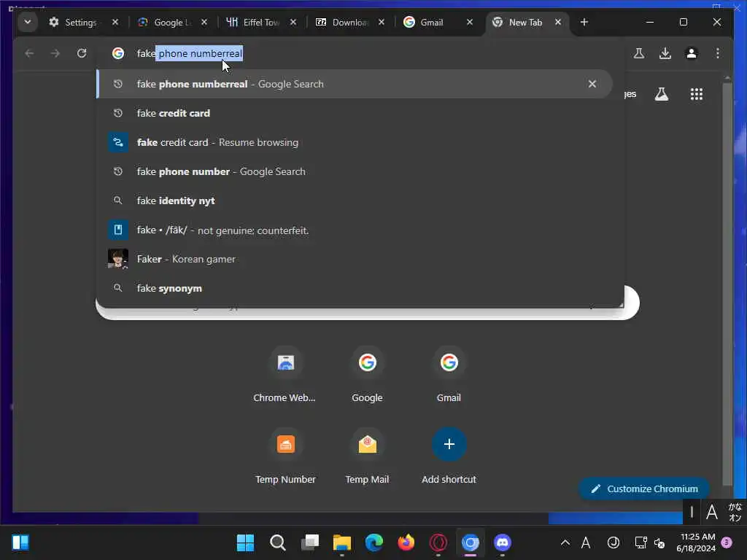Click the Faker thumbnail photo
Image resolution: width=747 pixels, height=560 pixels.
click(117, 259)
